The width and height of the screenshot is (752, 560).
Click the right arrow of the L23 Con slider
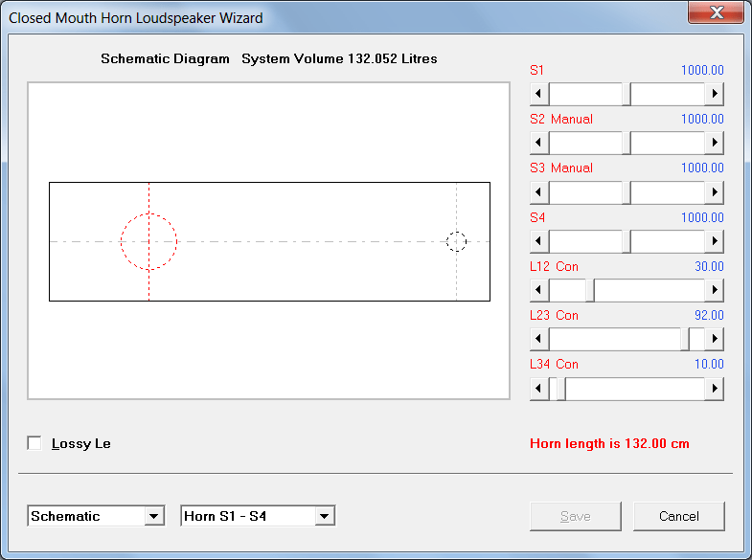[714, 339]
